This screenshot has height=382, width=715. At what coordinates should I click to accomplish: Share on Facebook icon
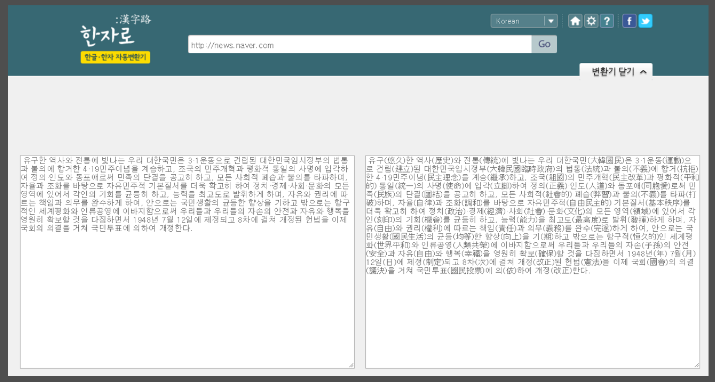pos(629,21)
